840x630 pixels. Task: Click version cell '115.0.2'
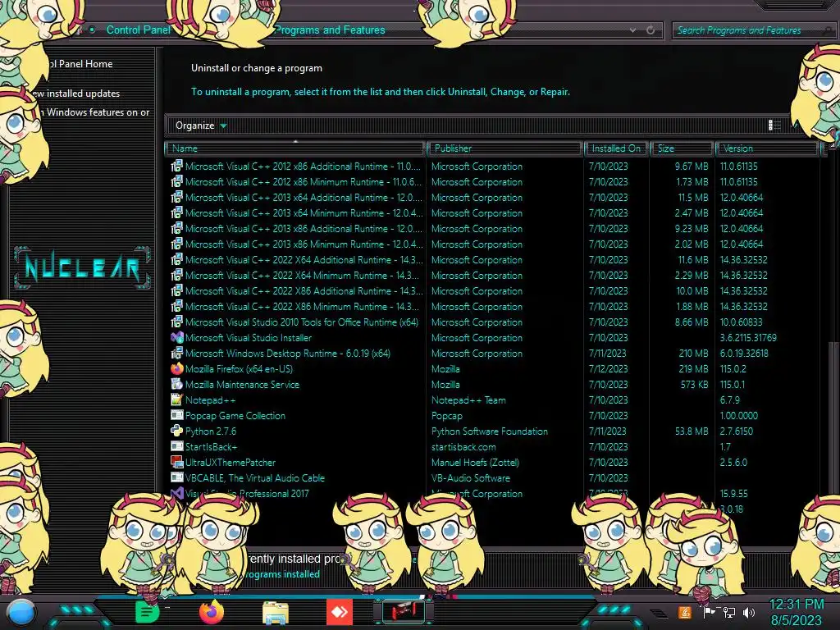tap(733, 368)
